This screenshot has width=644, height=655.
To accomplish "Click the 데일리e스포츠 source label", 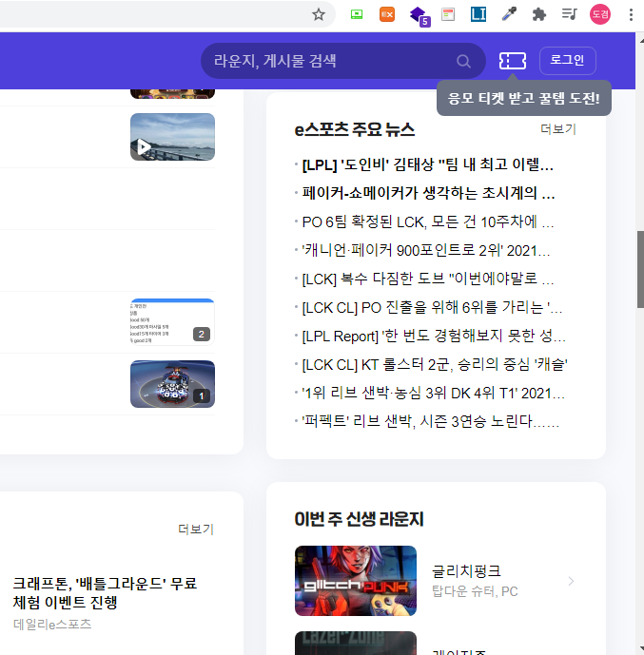I will 52,624.
